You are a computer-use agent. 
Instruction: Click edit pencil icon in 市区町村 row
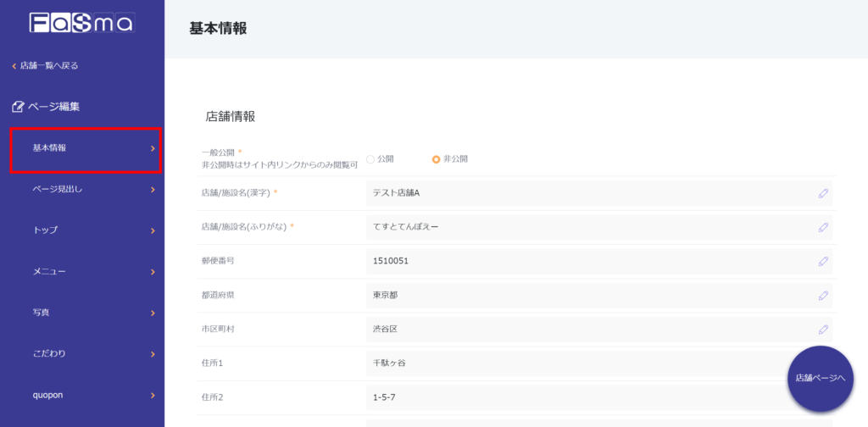click(x=822, y=330)
